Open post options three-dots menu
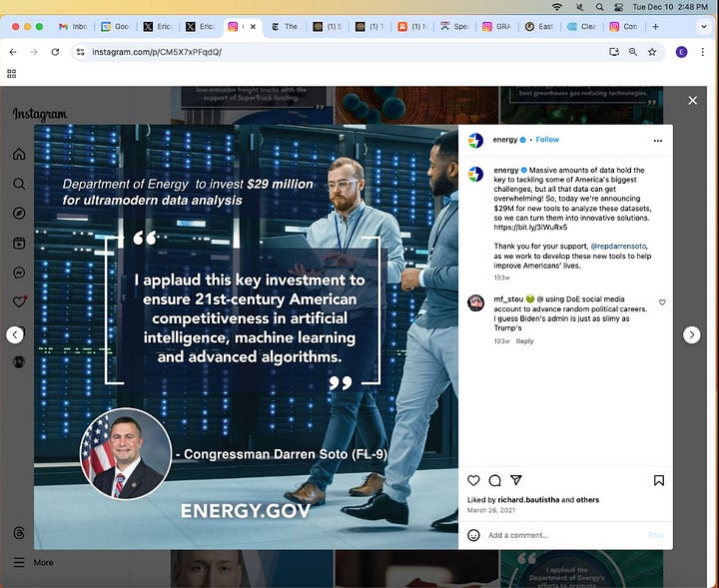The image size is (719, 588). click(657, 141)
